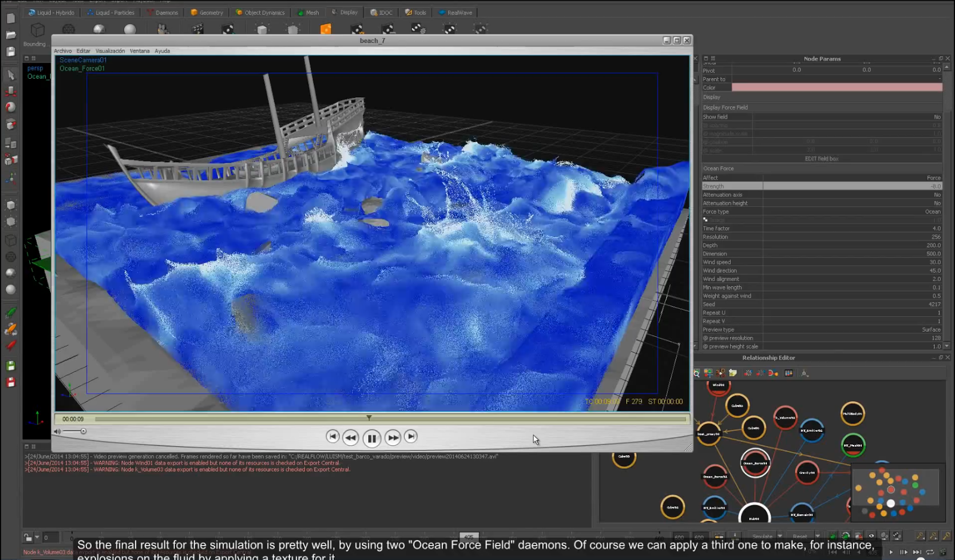This screenshot has width=955, height=560.
Task: Click the new scene file icon
Action: tap(11, 18)
